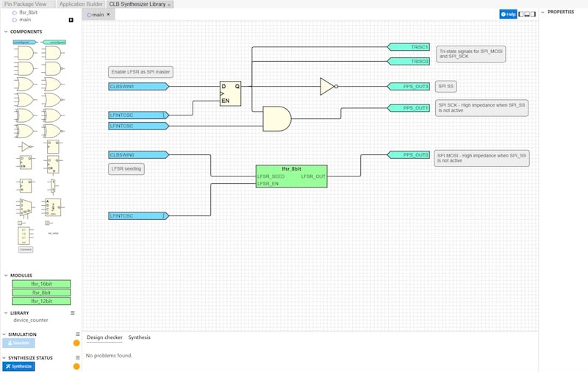Click the Synthesize button

pyautogui.click(x=19, y=366)
